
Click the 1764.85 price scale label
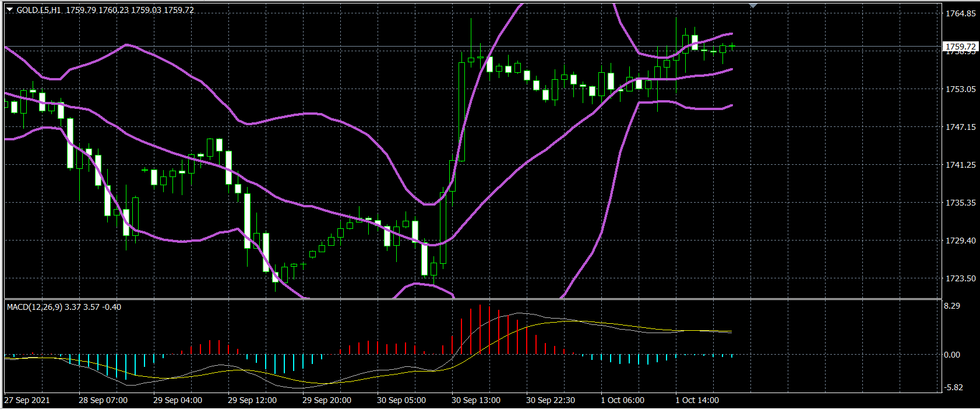(x=960, y=13)
